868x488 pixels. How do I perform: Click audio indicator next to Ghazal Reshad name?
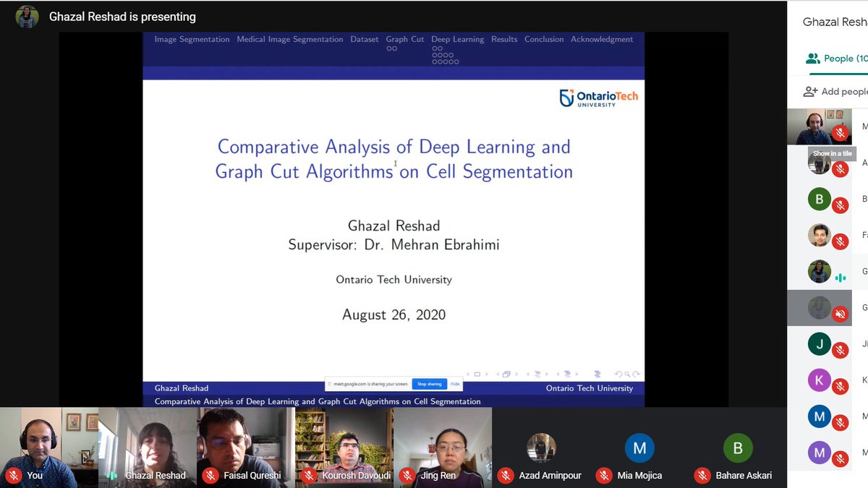(x=111, y=475)
